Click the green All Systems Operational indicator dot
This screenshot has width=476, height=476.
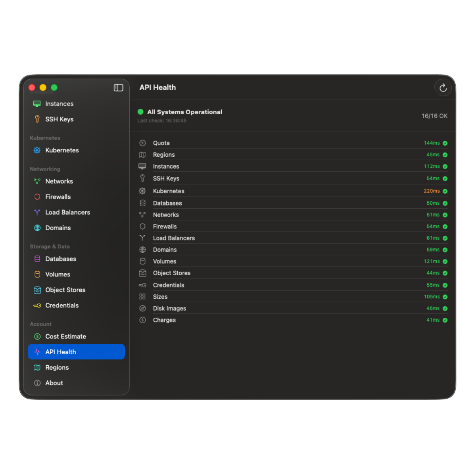coord(140,112)
